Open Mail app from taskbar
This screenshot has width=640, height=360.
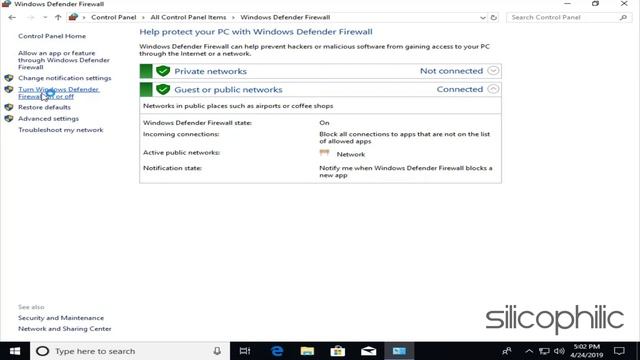coord(368,351)
